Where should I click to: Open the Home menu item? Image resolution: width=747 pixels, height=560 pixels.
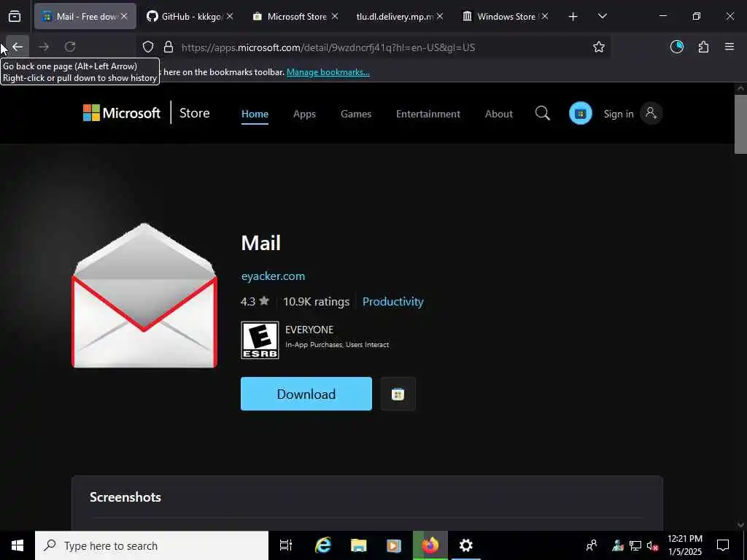pos(255,114)
